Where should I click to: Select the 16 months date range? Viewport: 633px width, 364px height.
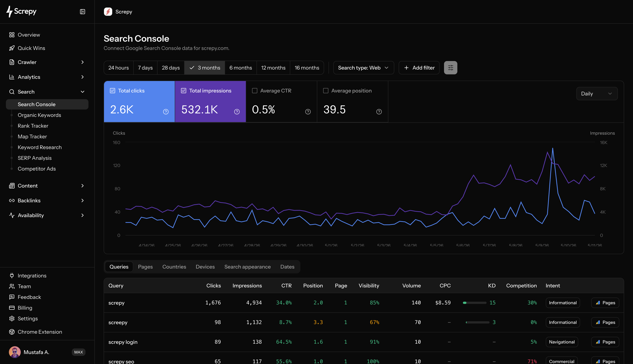[x=307, y=68]
